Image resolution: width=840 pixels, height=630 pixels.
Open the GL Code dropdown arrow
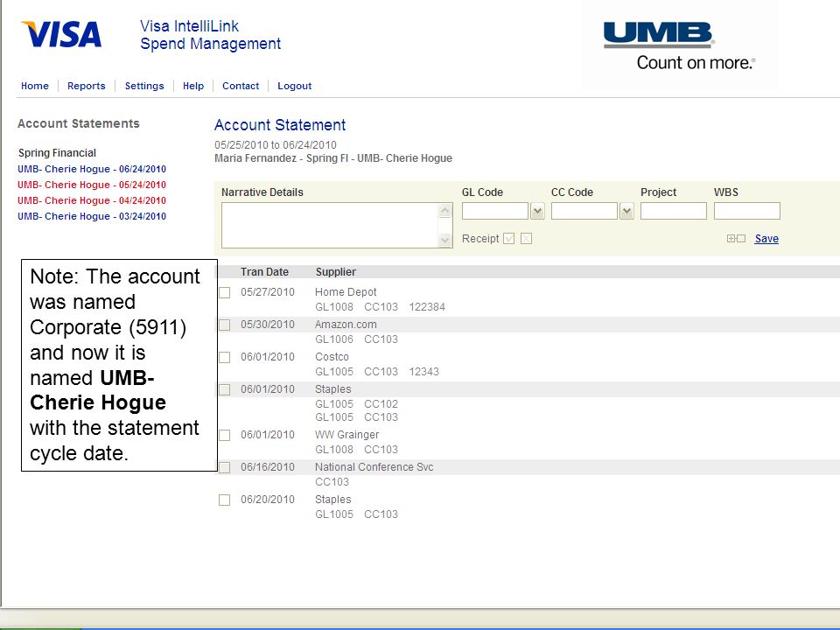(537, 211)
